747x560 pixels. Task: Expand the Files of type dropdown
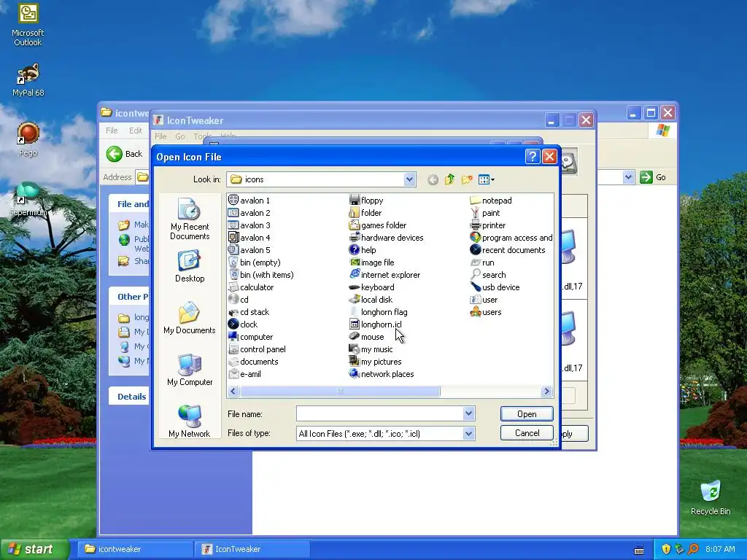tap(469, 433)
